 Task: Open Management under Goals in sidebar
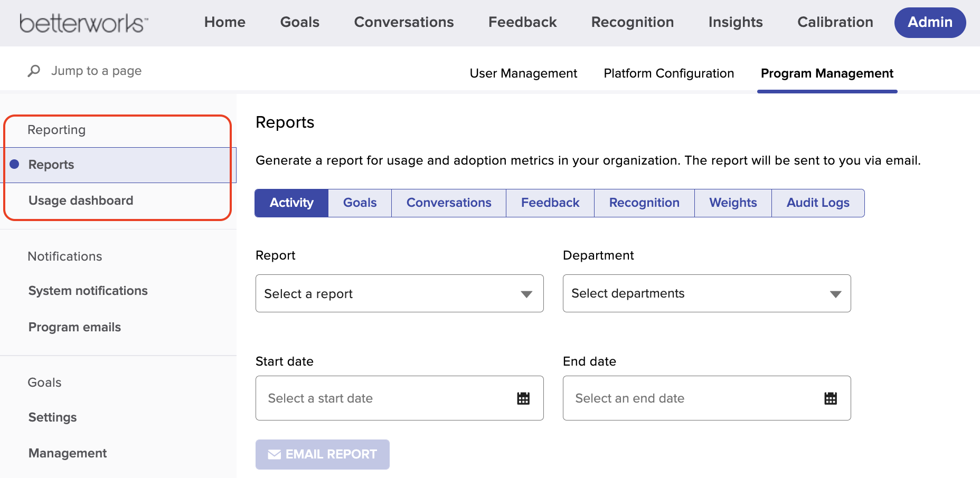click(x=68, y=453)
